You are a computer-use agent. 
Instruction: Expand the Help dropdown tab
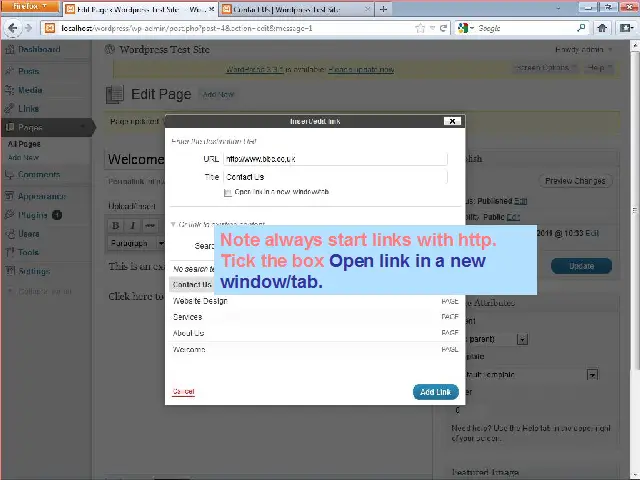(600, 68)
